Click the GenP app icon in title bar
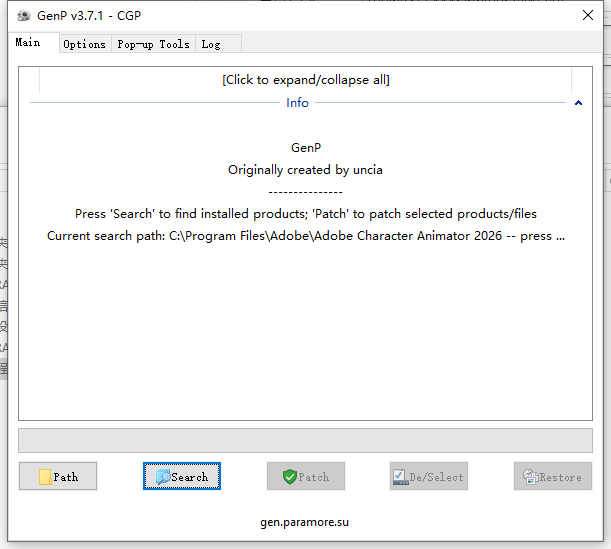Image resolution: width=611 pixels, height=549 pixels. tap(23, 15)
